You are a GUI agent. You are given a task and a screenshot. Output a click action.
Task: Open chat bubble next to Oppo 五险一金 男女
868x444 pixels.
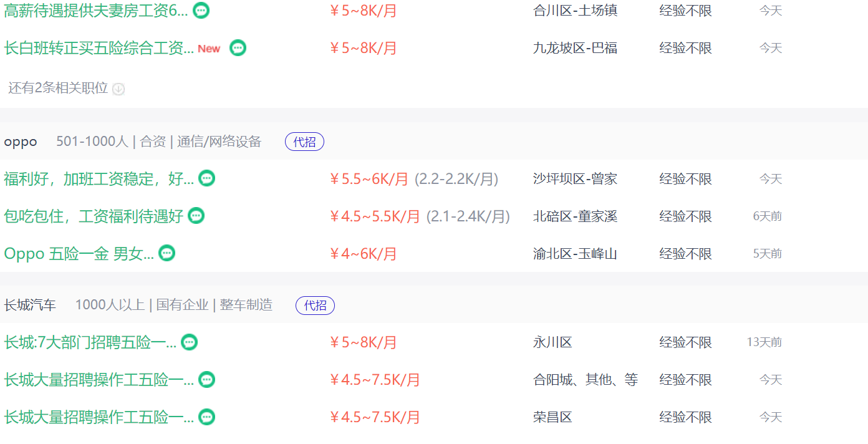[x=166, y=253]
